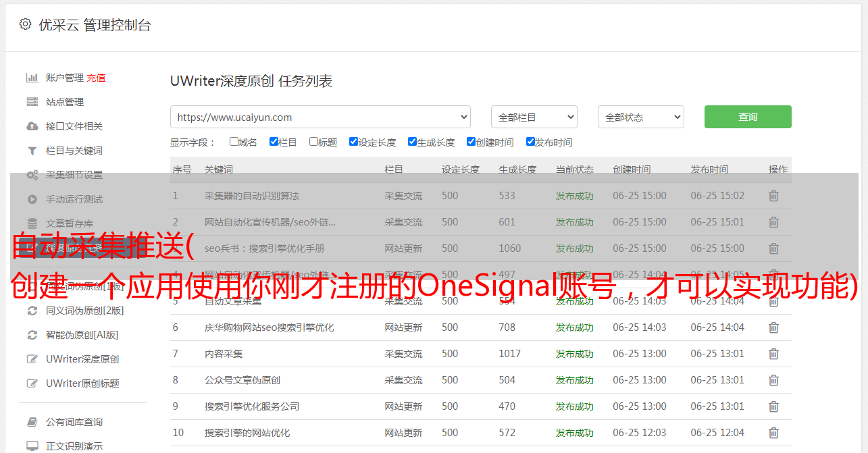Viewport: 868px width, 453px height.
Task: Click keyword 搜索引擎优化服务公司
Action: 252,406
